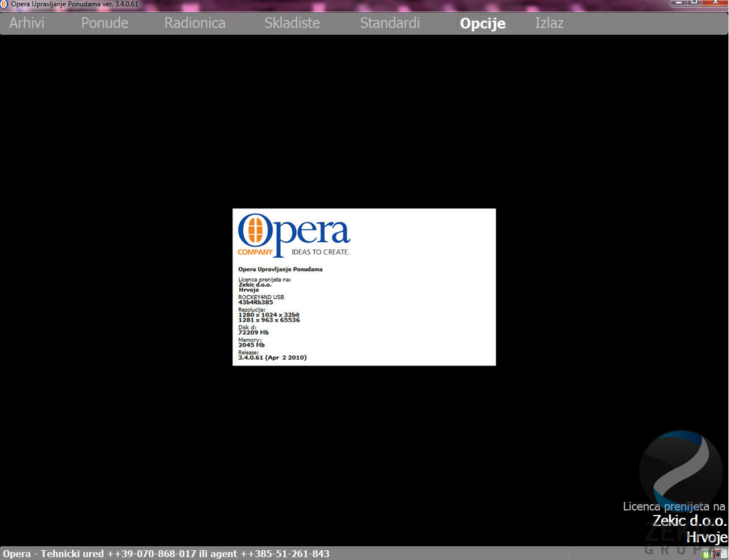Click the resolution value 1280 x 1024 x 32bit

point(269,315)
